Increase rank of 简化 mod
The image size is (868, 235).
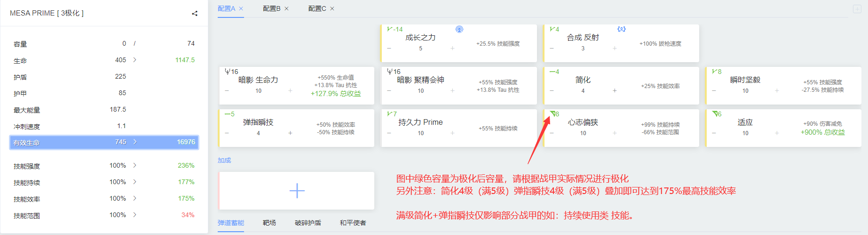coord(615,91)
